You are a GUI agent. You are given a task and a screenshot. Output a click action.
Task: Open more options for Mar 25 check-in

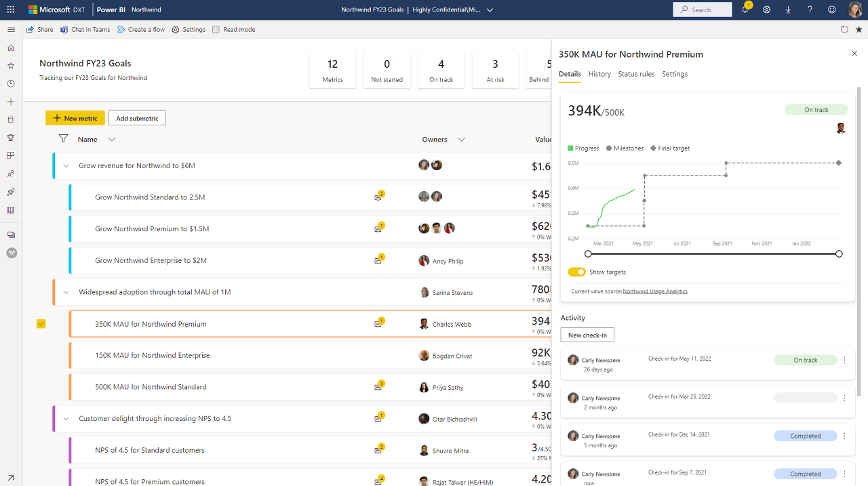844,398
